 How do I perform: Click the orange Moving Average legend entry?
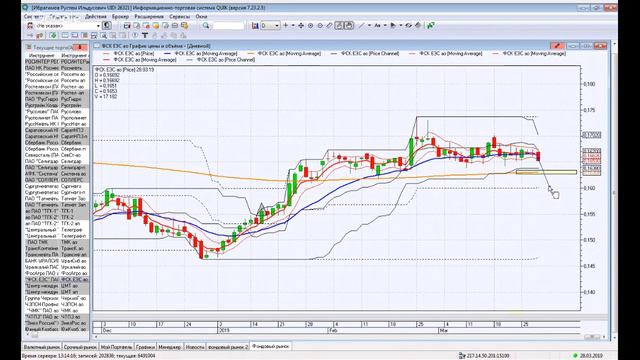coord(284,53)
